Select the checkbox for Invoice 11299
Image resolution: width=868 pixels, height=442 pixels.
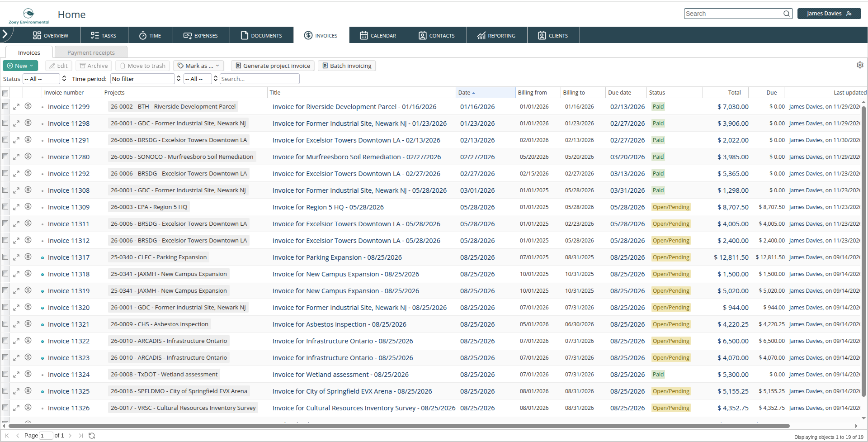tap(5, 106)
